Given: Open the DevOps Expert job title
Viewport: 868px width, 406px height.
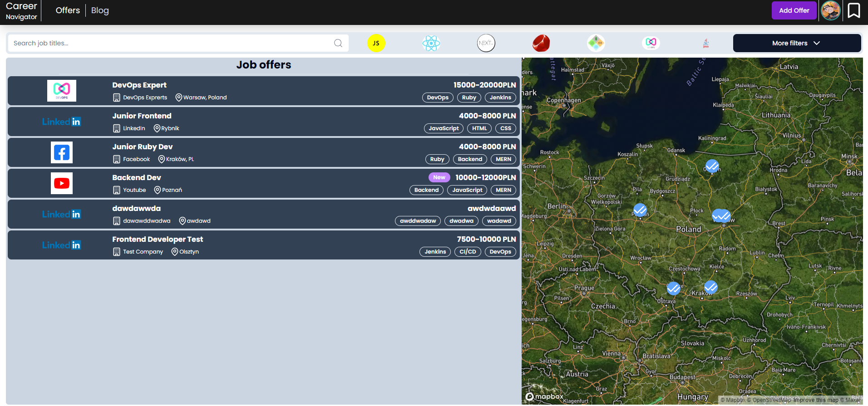Looking at the screenshot, I should tap(139, 85).
